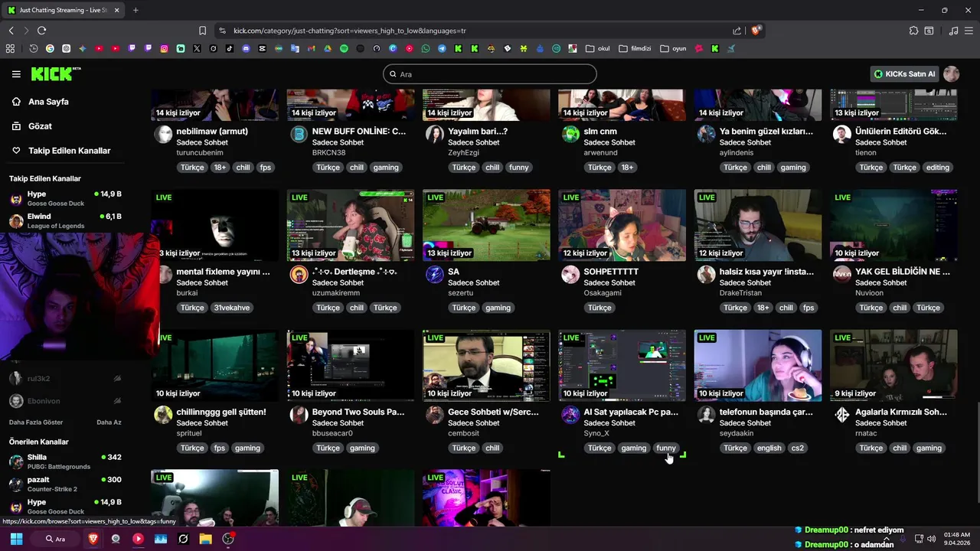The width and height of the screenshot is (980, 551).
Task: Open Gözat in the sidebar
Action: click(x=40, y=126)
